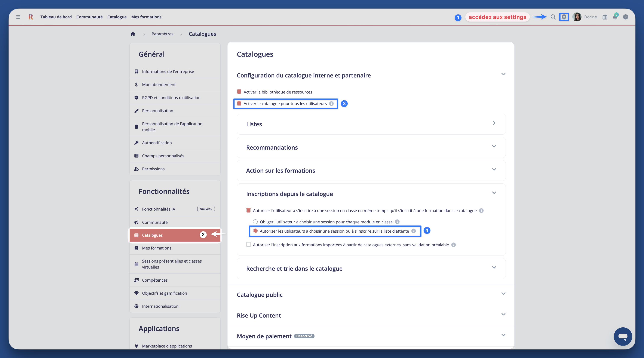Click the Fonctionnalités IA sparkle icon
644x358 pixels.
[x=136, y=209]
